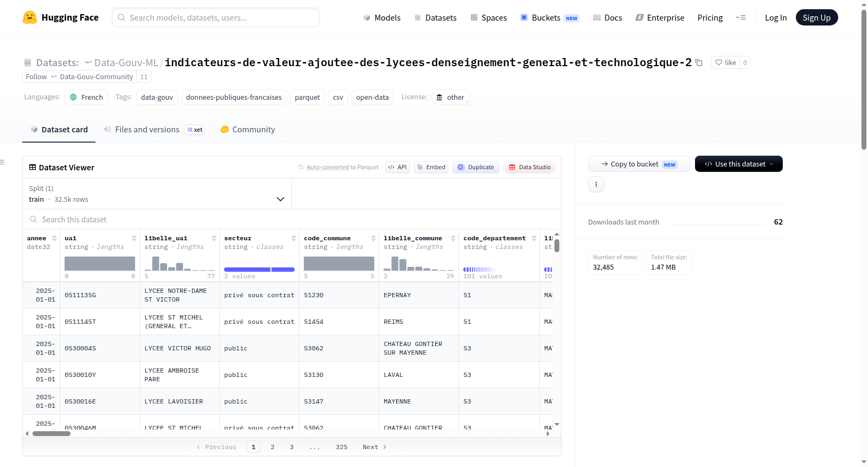The image size is (868, 467).
Task: Click the open-data tag
Action: click(373, 97)
